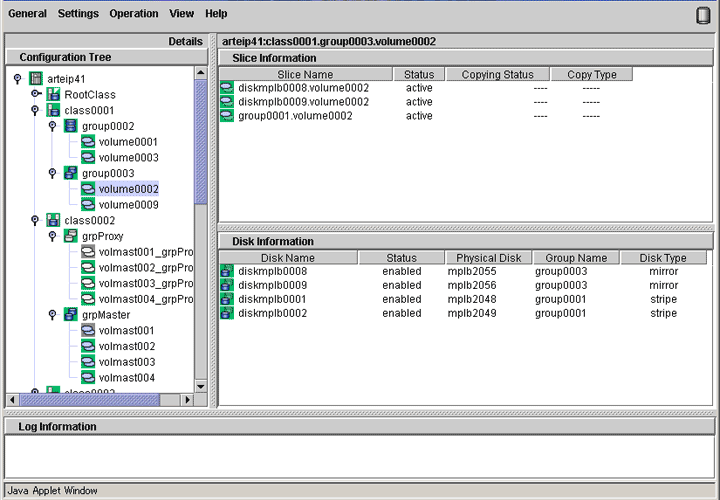Screen dimensions: 720x500
Task: Click the volmast003_grpPro volume icon
Action: click(88, 283)
